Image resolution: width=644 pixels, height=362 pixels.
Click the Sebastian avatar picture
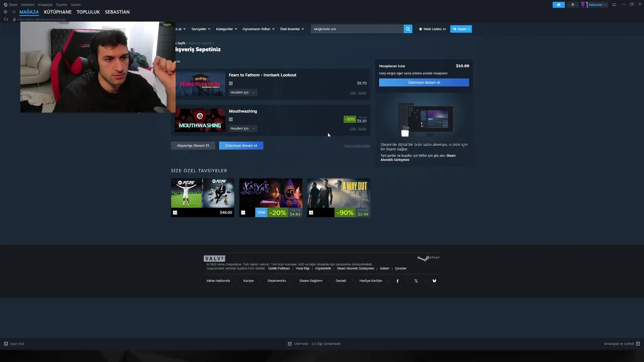pyautogui.click(x=584, y=5)
